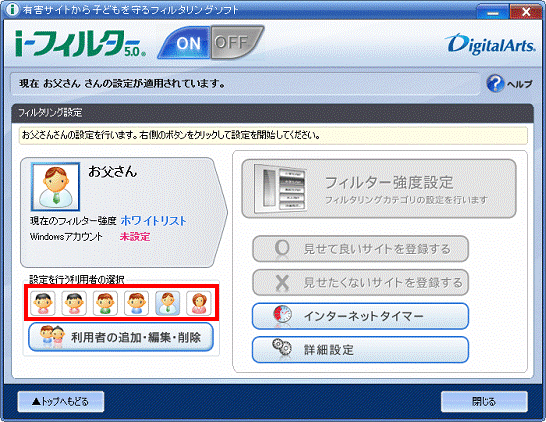The width and height of the screenshot is (546, 422).
Task: Select the brown-haired user avatar in blue shirt
Action: [136, 303]
